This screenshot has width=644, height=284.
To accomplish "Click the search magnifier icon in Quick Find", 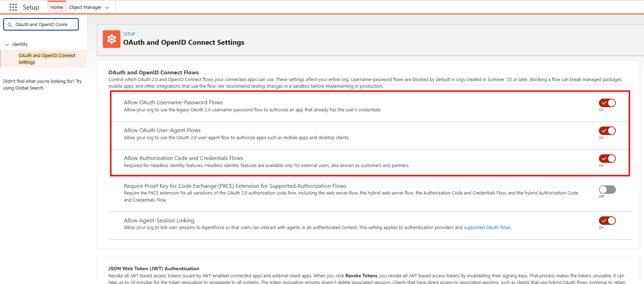I will coord(10,25).
